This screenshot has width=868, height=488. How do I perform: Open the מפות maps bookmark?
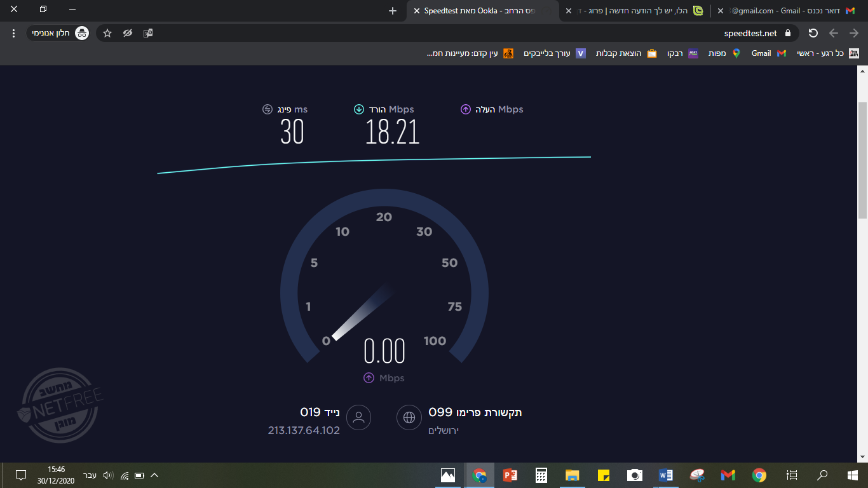725,53
